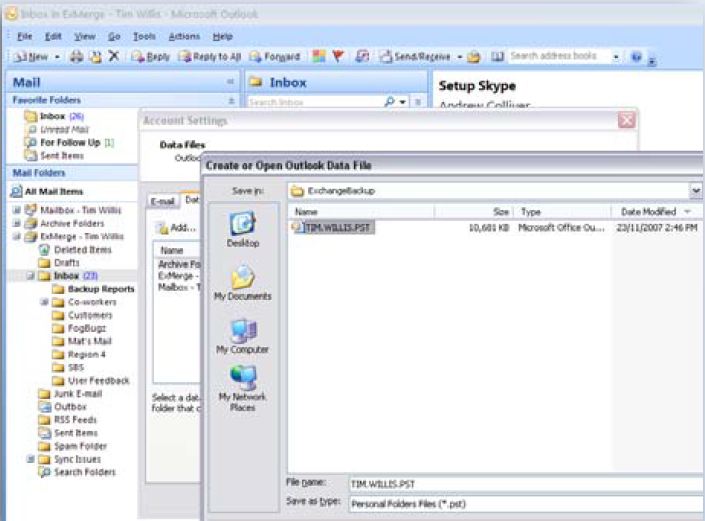
Task: Open the File menu
Action: tap(25, 36)
